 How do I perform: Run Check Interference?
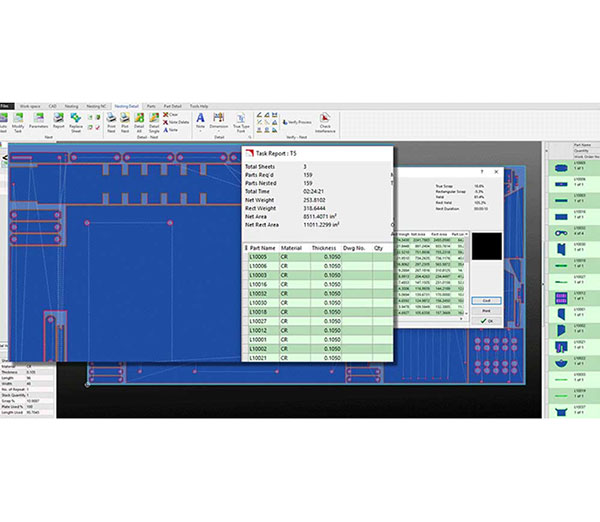coord(325,122)
